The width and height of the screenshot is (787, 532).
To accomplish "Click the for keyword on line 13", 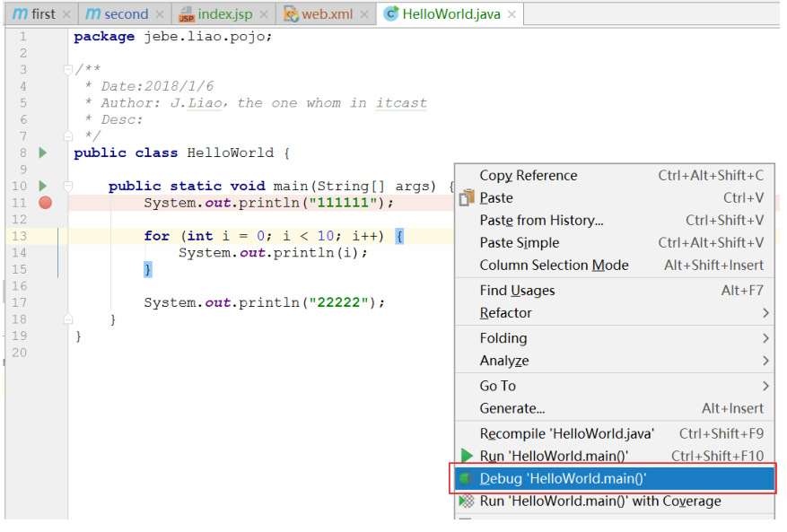I will coord(157,236).
